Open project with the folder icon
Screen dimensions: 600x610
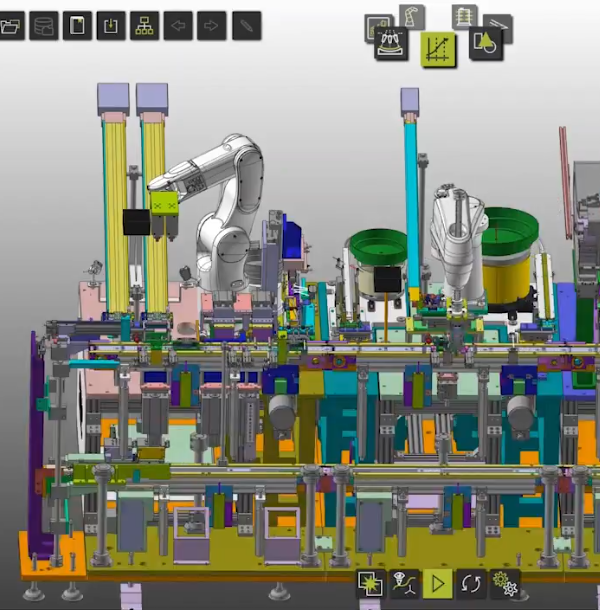tap(11, 26)
